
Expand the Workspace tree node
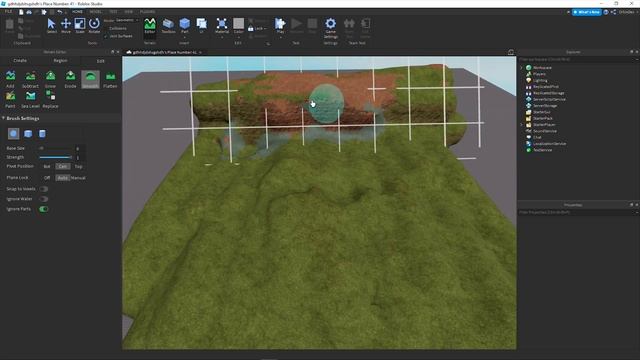coord(522,68)
